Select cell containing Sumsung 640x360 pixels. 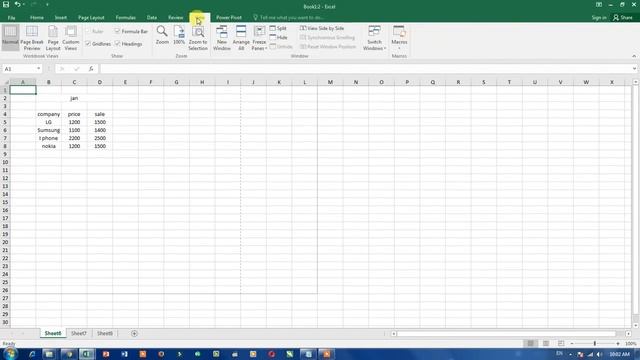pyautogui.click(x=49, y=130)
